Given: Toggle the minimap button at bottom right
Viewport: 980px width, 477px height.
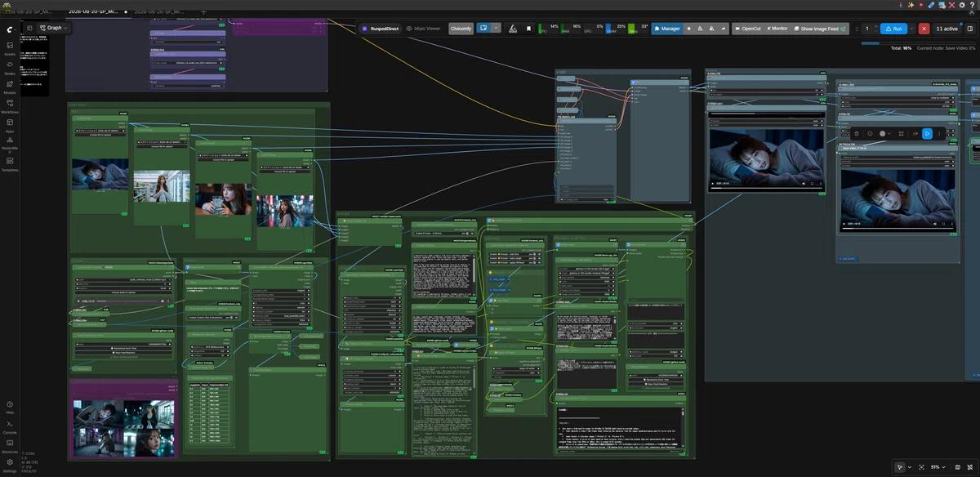Looking at the screenshot, I should [x=958, y=467].
